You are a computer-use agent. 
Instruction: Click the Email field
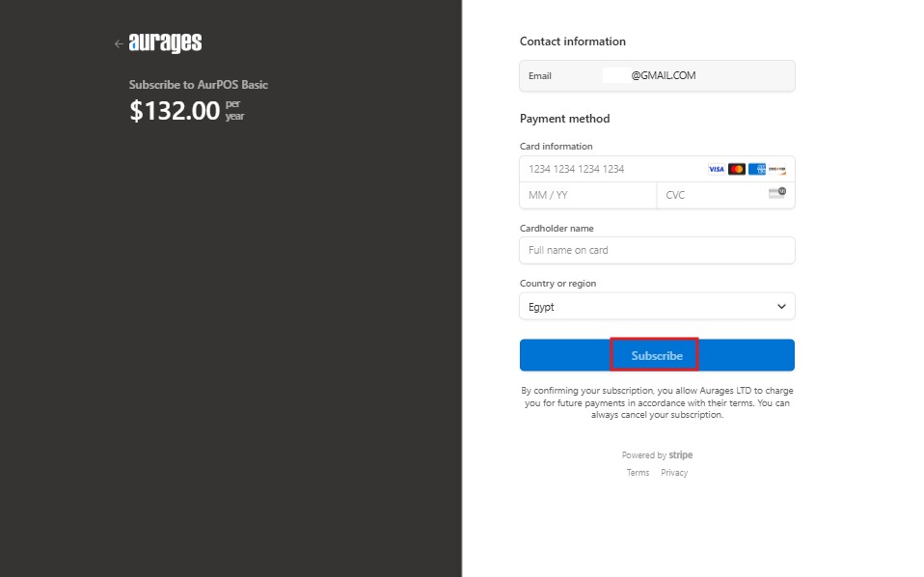click(657, 76)
